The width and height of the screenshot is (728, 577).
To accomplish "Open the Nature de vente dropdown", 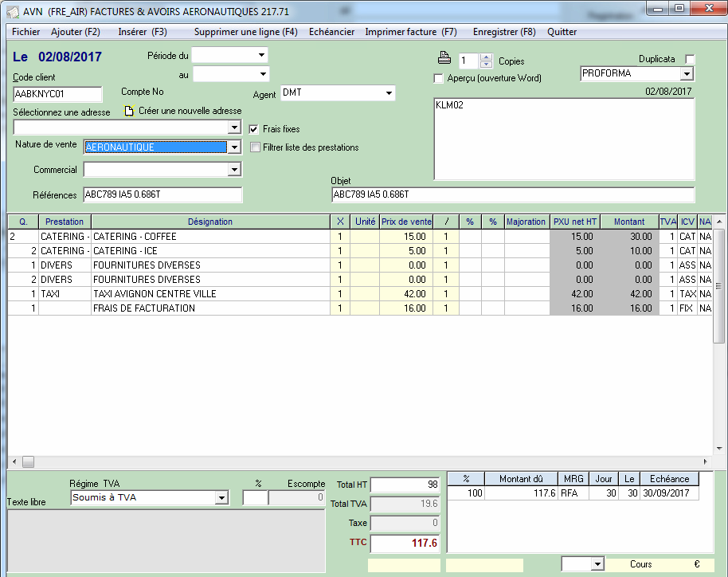I will coord(233,147).
